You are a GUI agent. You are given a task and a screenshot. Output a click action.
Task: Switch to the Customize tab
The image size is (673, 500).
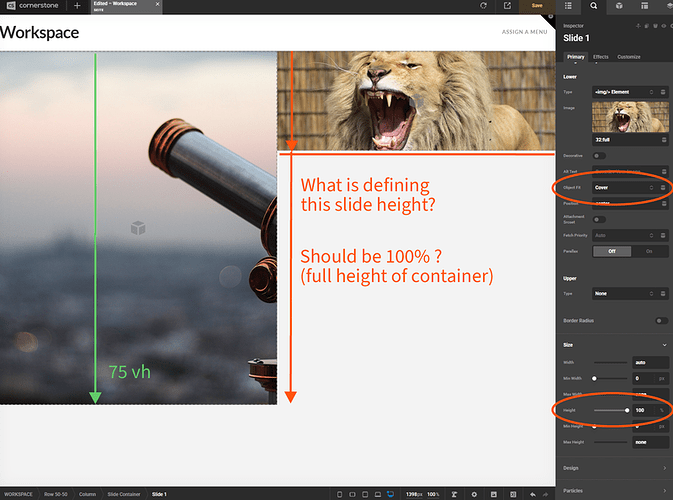point(629,57)
